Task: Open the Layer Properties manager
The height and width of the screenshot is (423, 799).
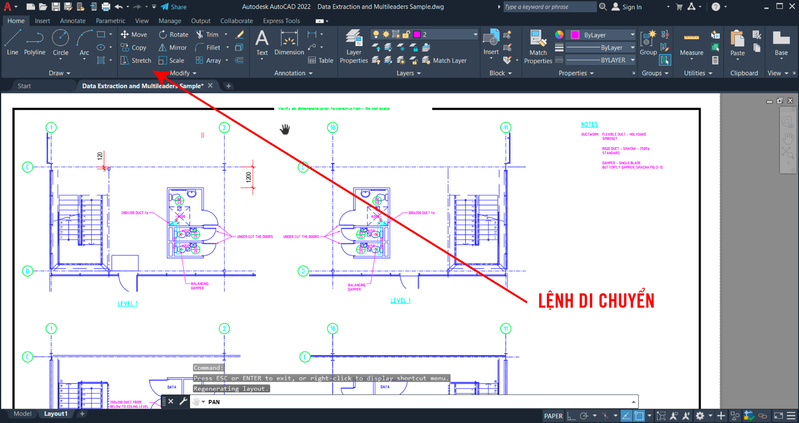Action: pos(354,46)
